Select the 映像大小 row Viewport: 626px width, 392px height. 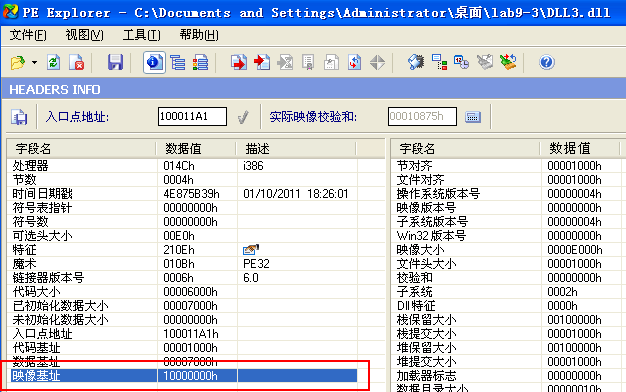(508, 250)
